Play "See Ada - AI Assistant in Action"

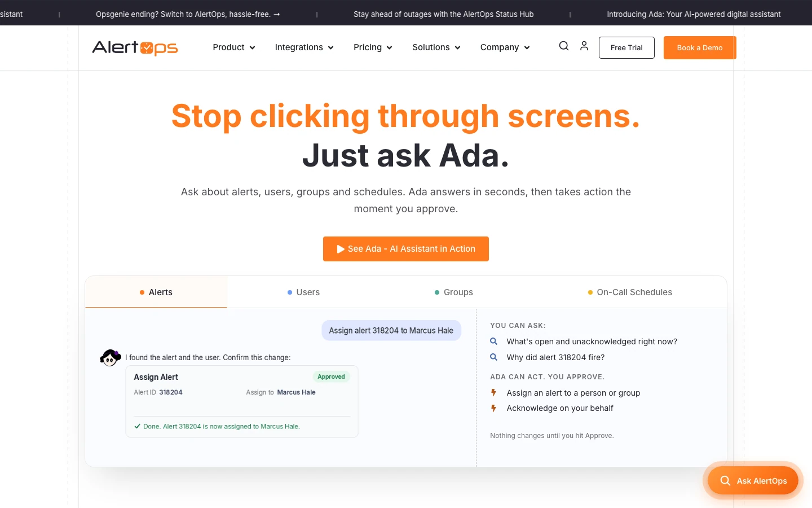tap(406, 249)
